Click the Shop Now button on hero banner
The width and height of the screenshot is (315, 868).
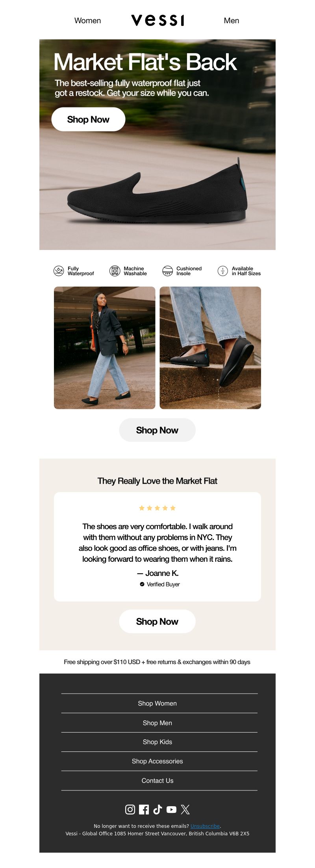tap(88, 119)
